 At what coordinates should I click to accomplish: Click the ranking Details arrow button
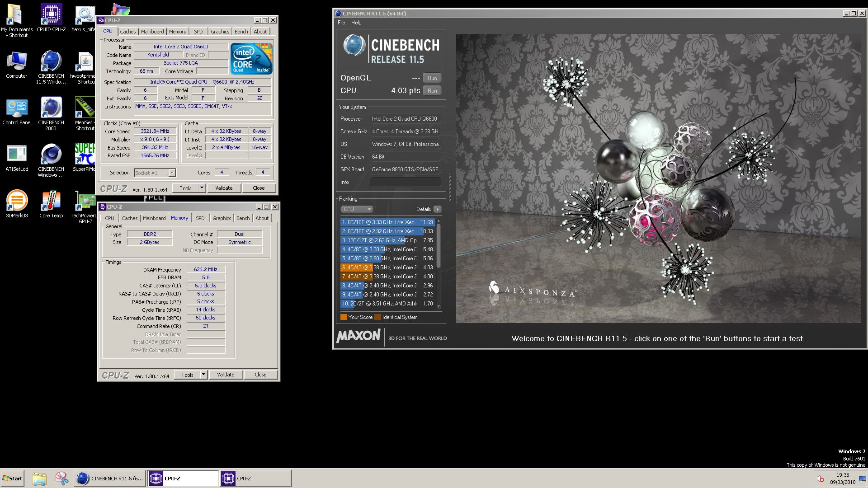click(x=438, y=209)
